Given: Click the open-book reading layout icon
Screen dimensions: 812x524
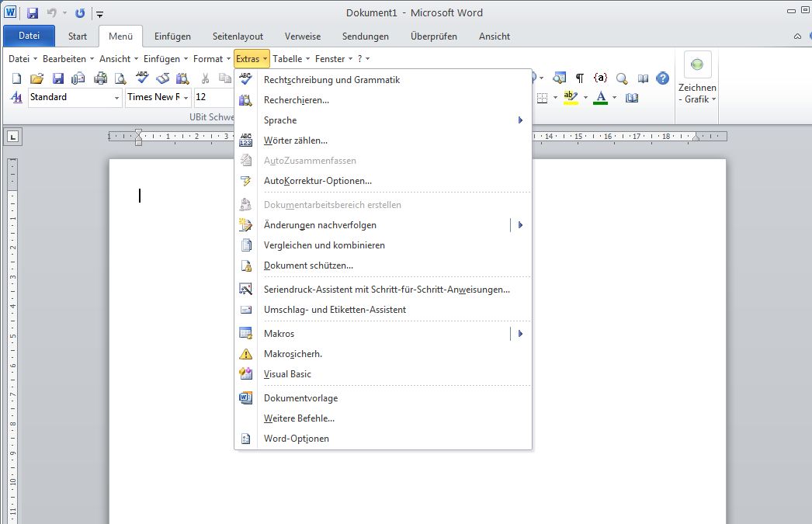Looking at the screenshot, I should [643, 78].
